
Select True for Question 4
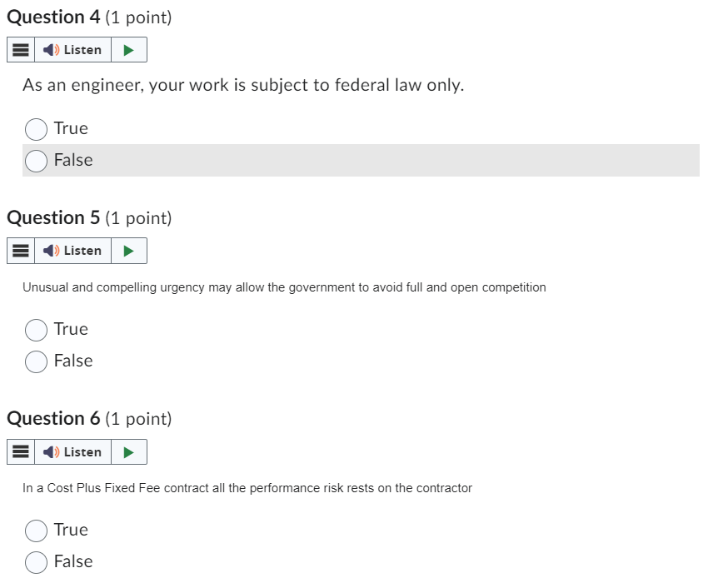click(x=36, y=129)
